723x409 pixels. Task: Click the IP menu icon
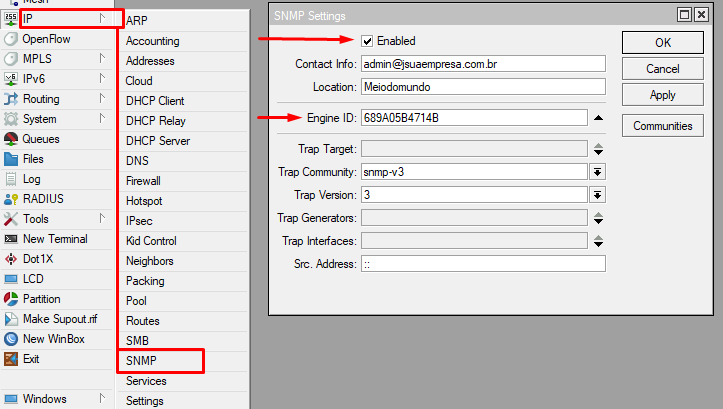(x=11, y=19)
